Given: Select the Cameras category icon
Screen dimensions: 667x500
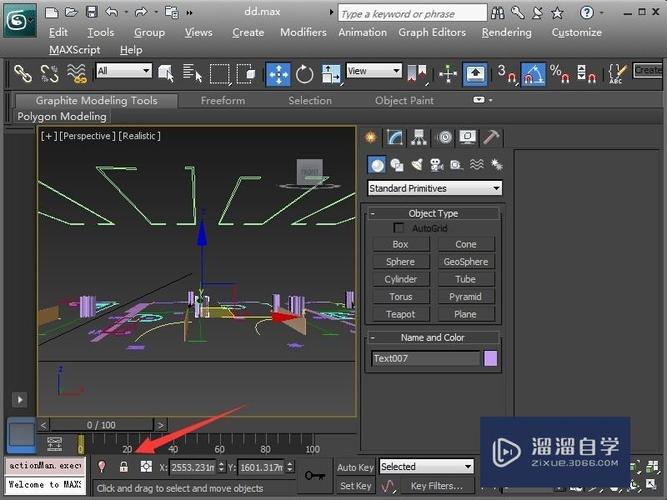Looking at the screenshot, I should tap(436, 165).
